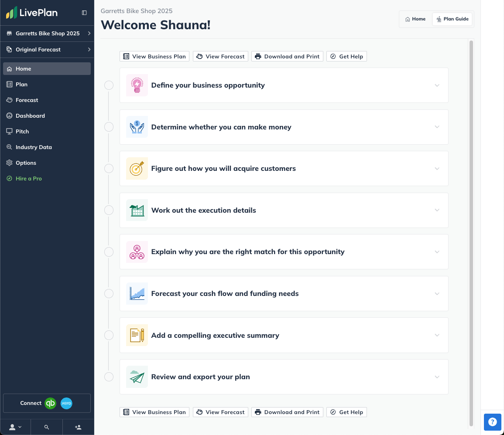Click the team circles match icon
504x435 pixels.
click(x=137, y=252)
